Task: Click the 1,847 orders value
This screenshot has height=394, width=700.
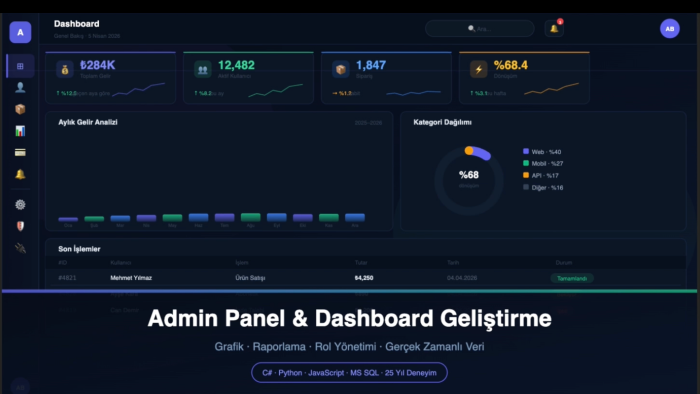Action: point(371,65)
